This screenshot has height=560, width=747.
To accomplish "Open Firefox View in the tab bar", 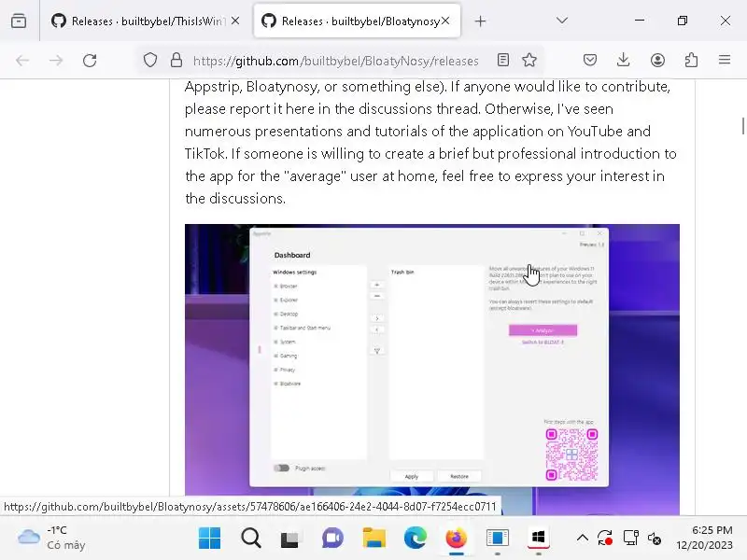I will click(x=19, y=21).
